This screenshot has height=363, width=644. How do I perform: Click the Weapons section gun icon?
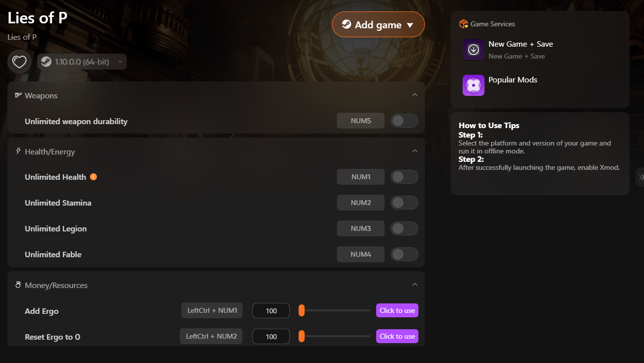(18, 95)
